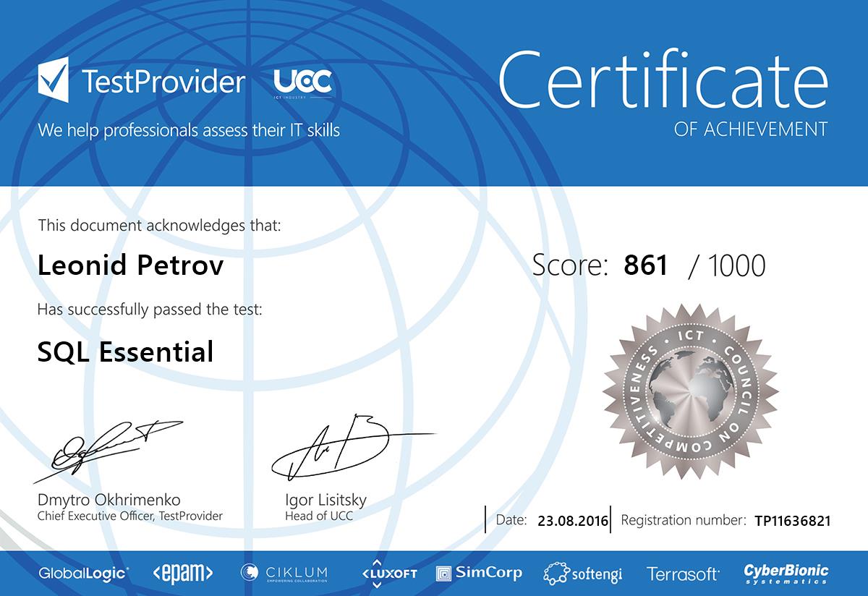The height and width of the screenshot is (596, 868).
Task: Click the registration number TP11636821
Action: coord(792,521)
